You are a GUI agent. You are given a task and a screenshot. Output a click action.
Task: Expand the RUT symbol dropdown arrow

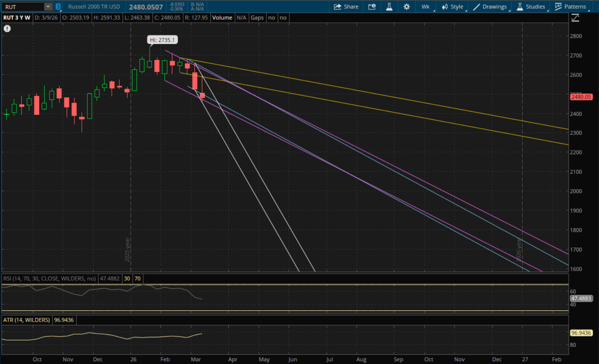coord(48,7)
